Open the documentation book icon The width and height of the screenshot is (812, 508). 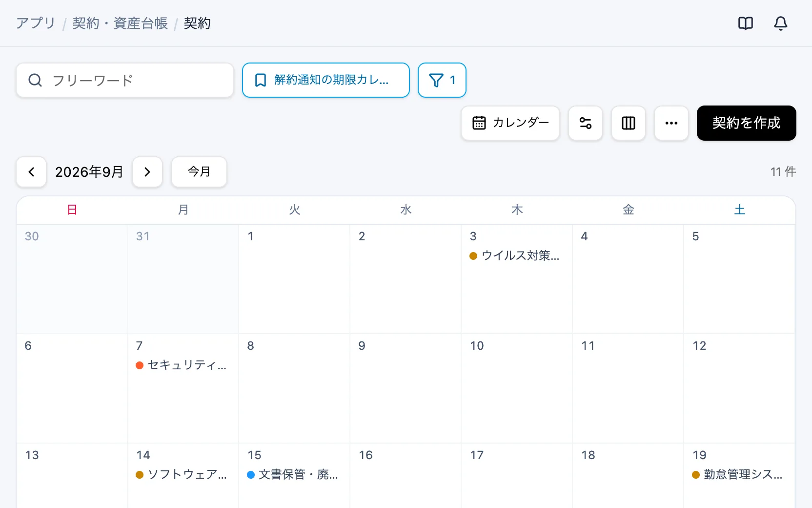(x=746, y=23)
